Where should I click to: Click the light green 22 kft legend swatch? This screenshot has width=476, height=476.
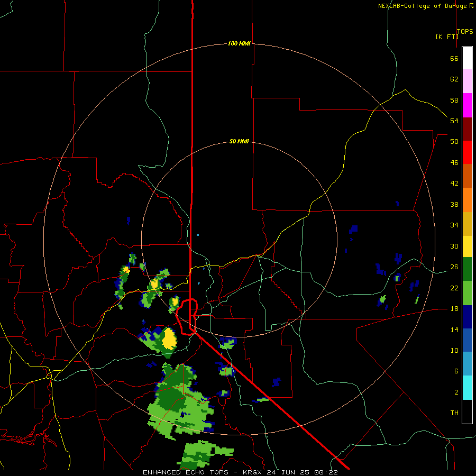point(467,293)
